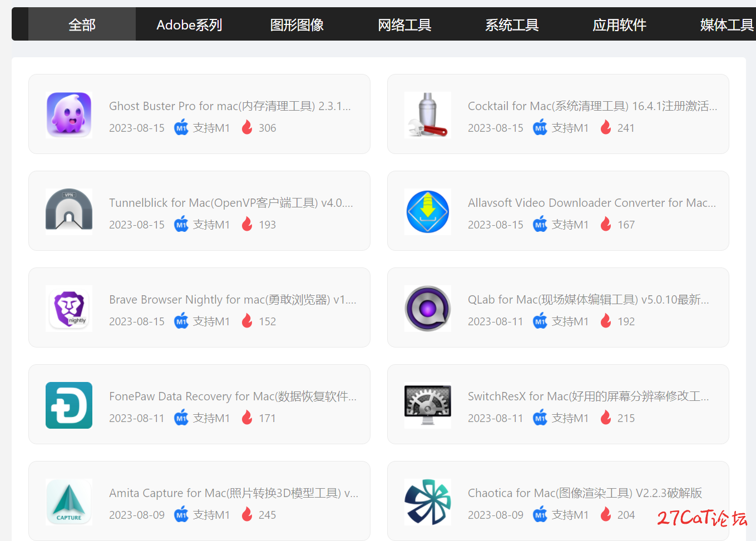This screenshot has height=541, width=756.
Task: Click view count 171 on FonePaw
Action: [267, 418]
